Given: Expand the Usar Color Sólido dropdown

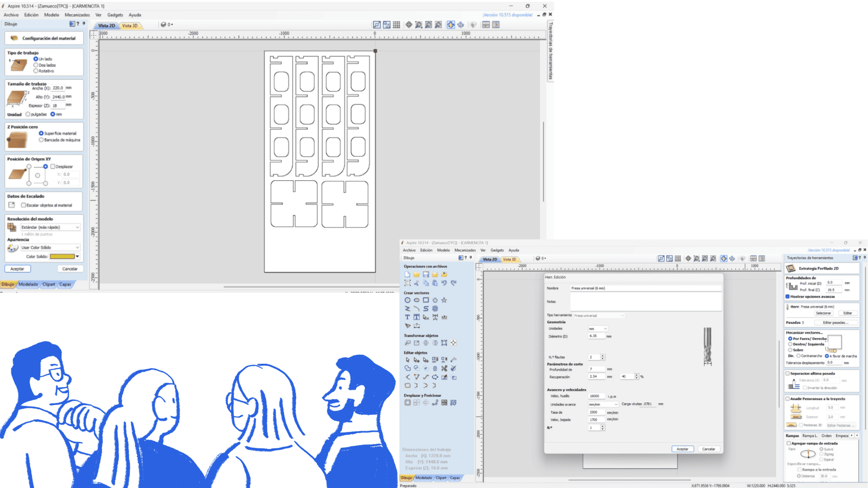Looking at the screenshot, I should [50, 248].
